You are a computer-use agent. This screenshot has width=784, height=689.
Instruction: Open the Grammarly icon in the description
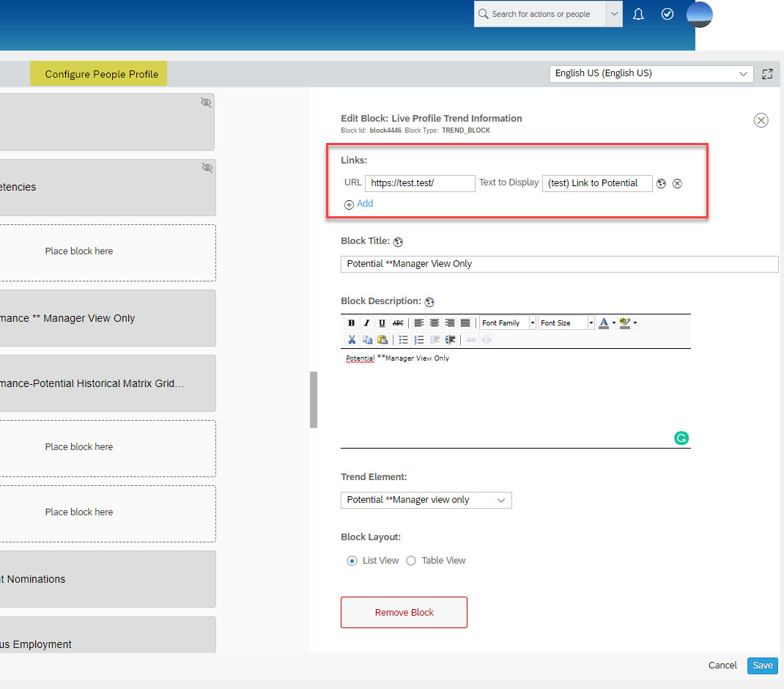(x=681, y=438)
